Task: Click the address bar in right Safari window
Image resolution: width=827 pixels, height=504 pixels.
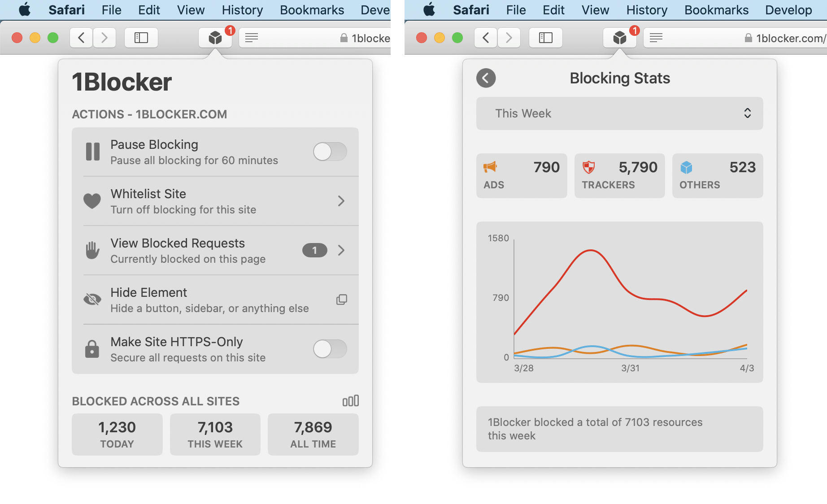Action: (736, 38)
